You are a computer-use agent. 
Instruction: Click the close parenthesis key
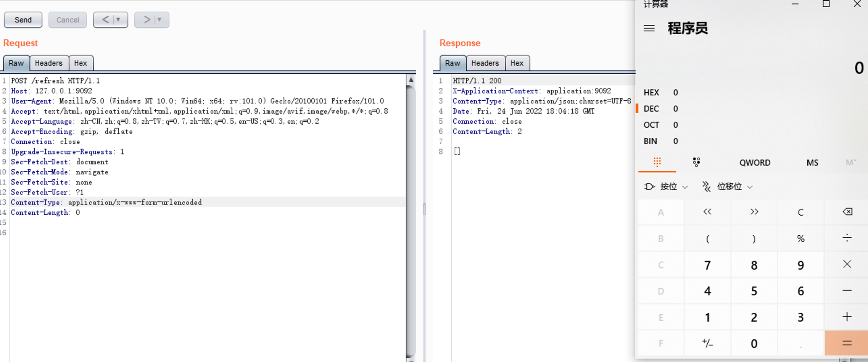coord(754,239)
